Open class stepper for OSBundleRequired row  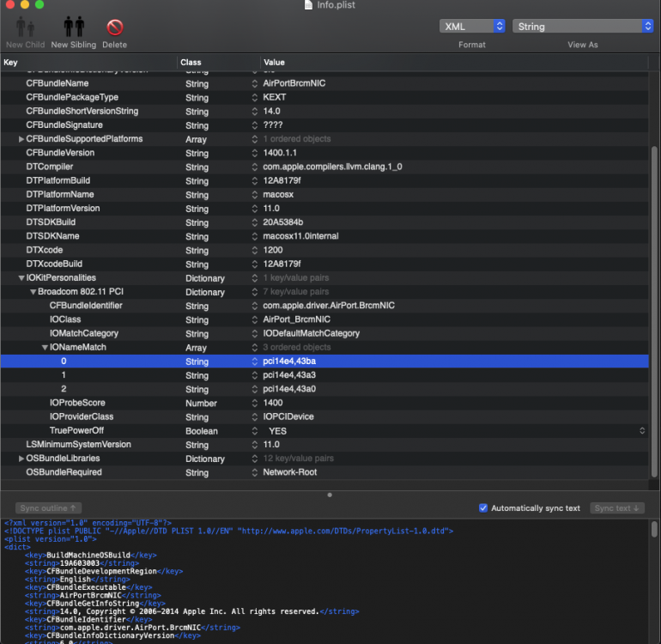coord(255,472)
